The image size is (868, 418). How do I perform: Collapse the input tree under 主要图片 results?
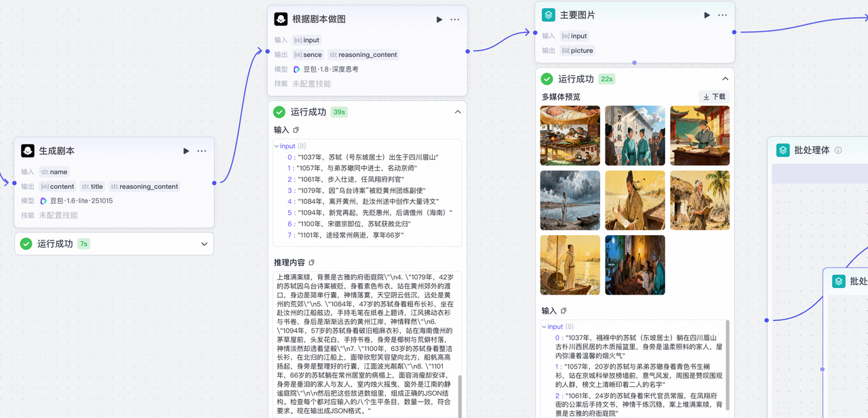pos(543,327)
